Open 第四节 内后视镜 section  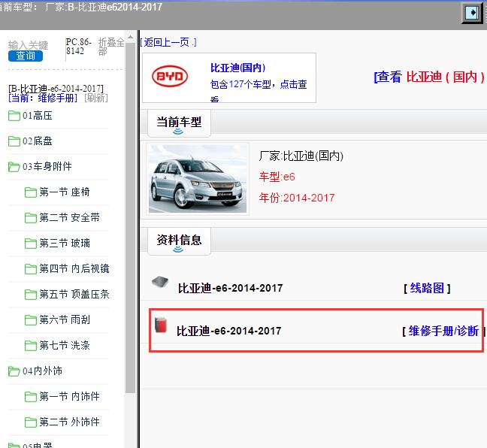coord(74,268)
